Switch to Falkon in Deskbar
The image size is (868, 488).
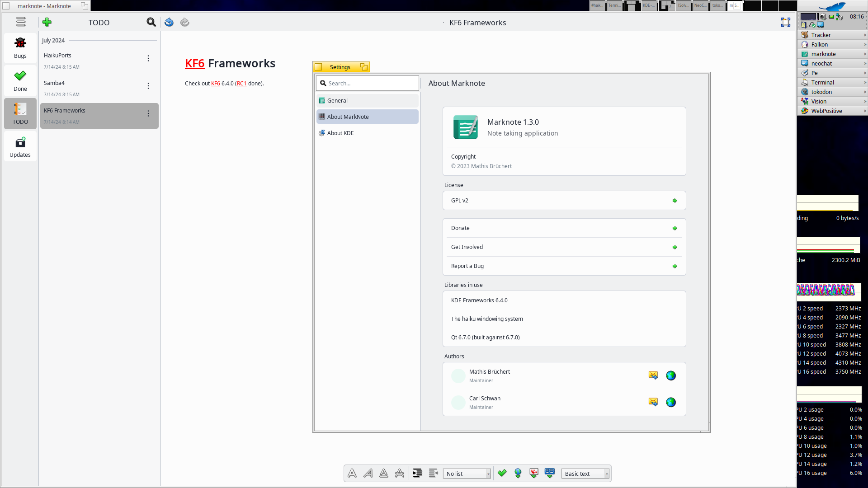point(833,44)
